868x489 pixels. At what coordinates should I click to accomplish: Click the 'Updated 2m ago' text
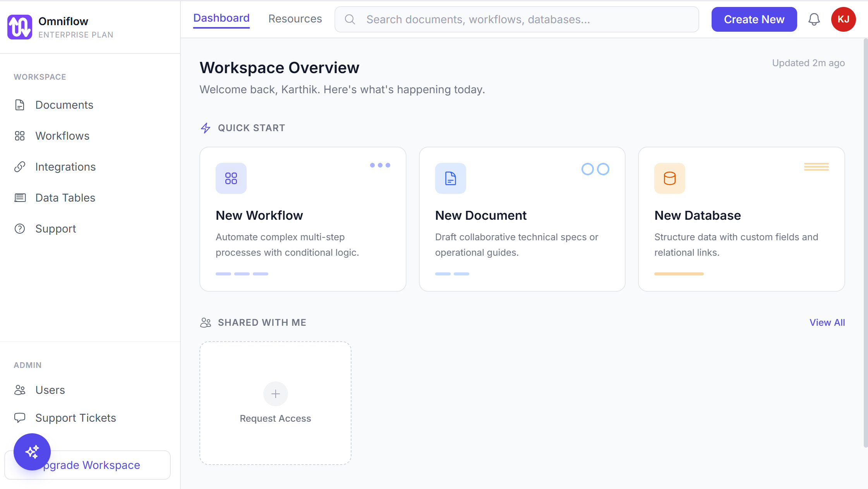[808, 63]
